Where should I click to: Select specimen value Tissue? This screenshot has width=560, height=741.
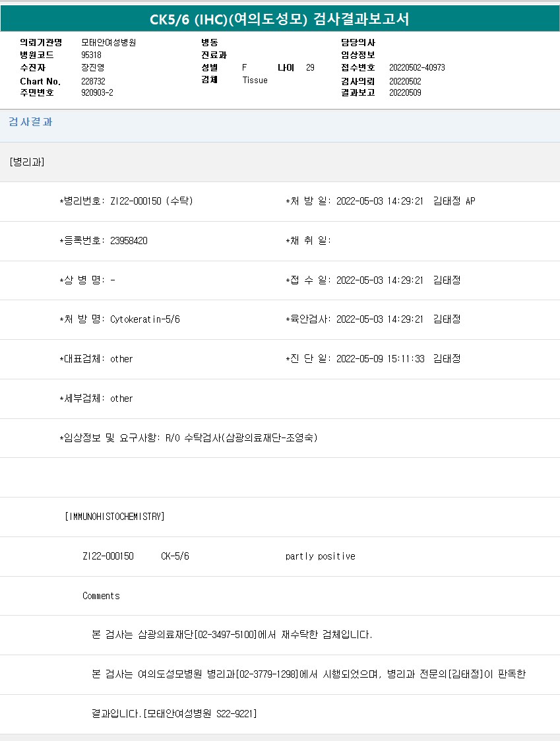click(x=255, y=81)
